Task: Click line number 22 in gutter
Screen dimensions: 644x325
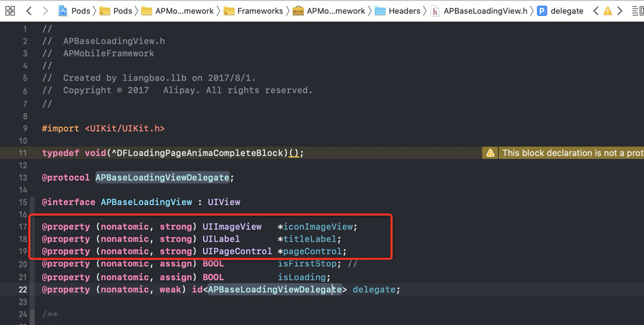Action: pyautogui.click(x=23, y=290)
